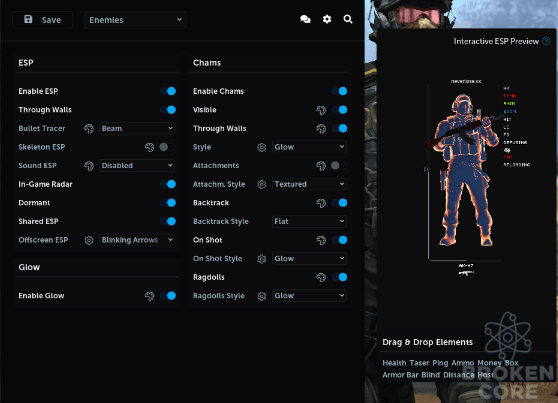Toggle Visible chams switch
This screenshot has width=558, height=403.
[x=339, y=110]
